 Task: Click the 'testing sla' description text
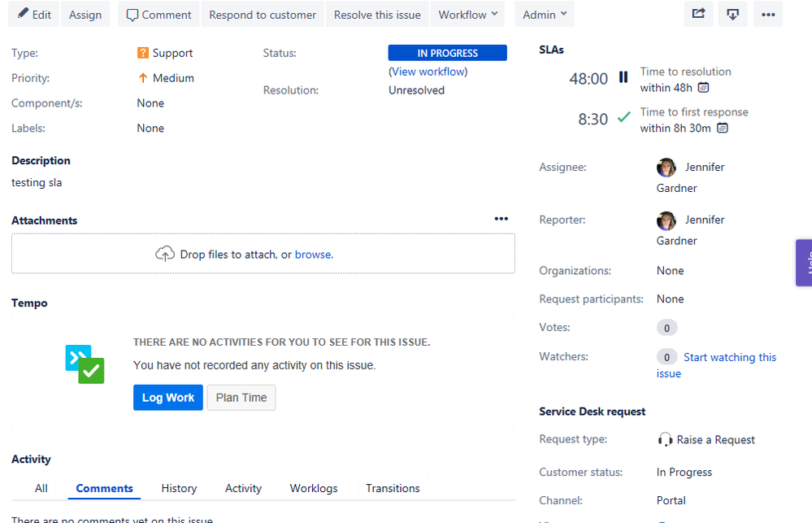coord(37,182)
